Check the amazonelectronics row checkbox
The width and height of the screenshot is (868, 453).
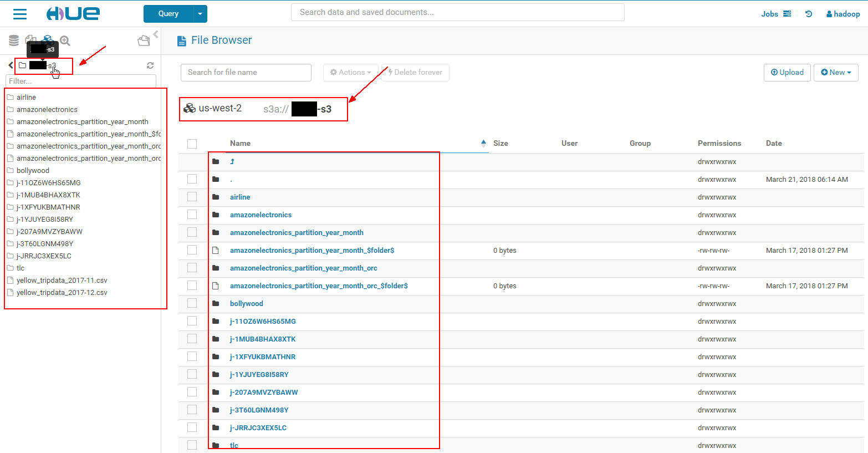pos(192,215)
